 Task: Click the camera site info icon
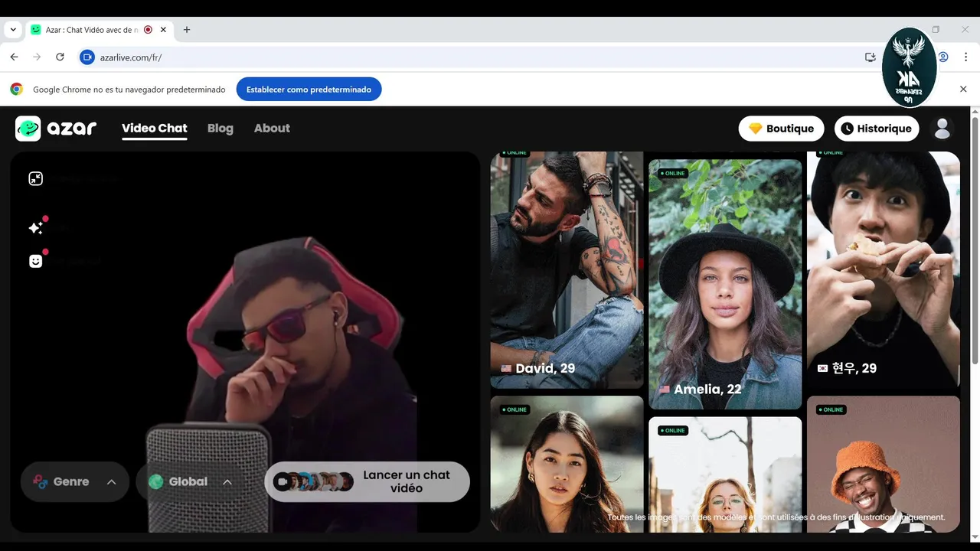pos(87,57)
